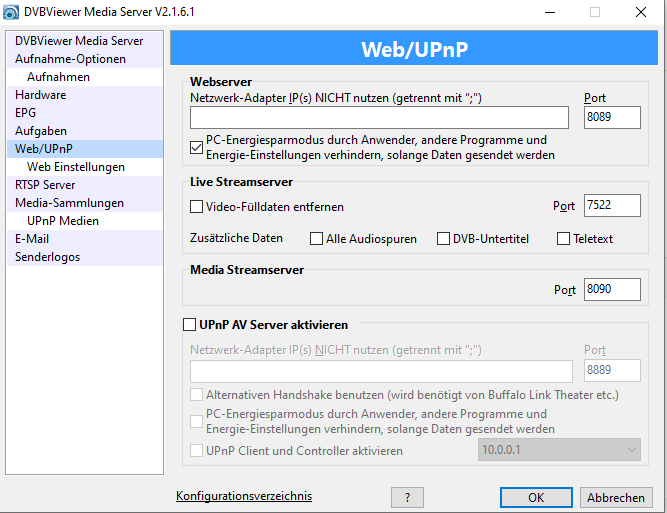The width and height of the screenshot is (667, 513).
Task: Click the UPnP network adapter IP field
Action: (x=381, y=371)
